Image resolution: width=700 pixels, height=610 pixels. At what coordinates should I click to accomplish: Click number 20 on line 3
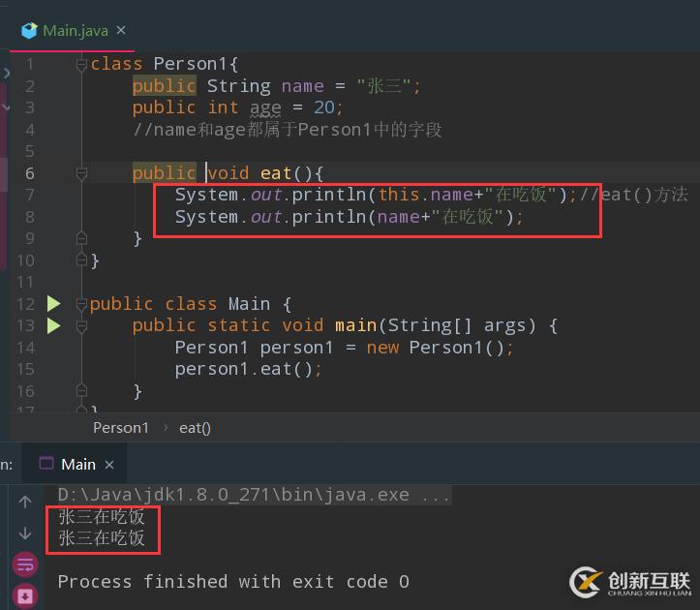[x=323, y=107]
